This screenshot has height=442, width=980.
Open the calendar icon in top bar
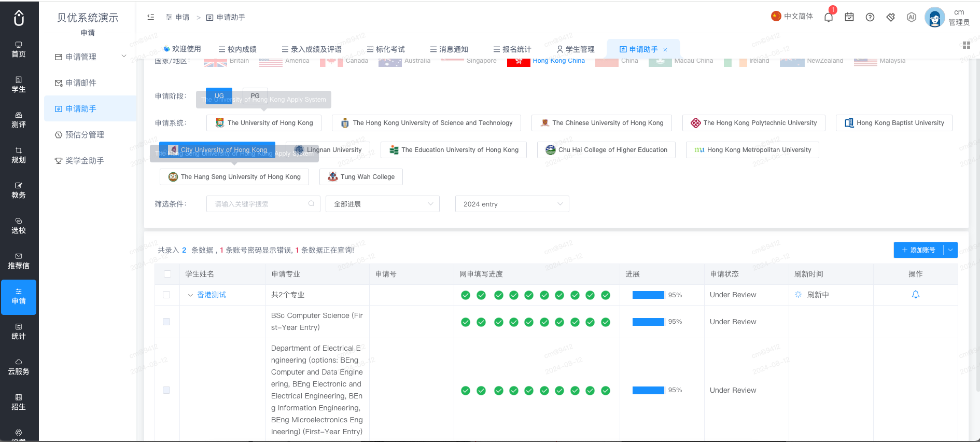849,17
